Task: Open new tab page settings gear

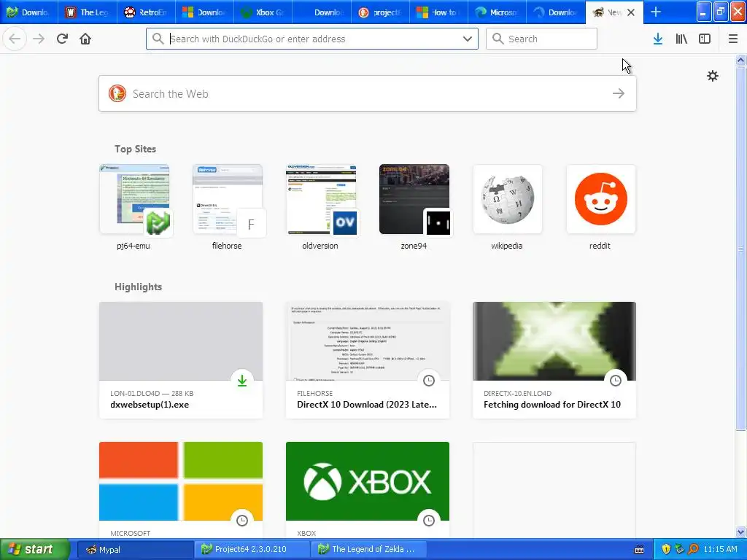Action: [712, 76]
